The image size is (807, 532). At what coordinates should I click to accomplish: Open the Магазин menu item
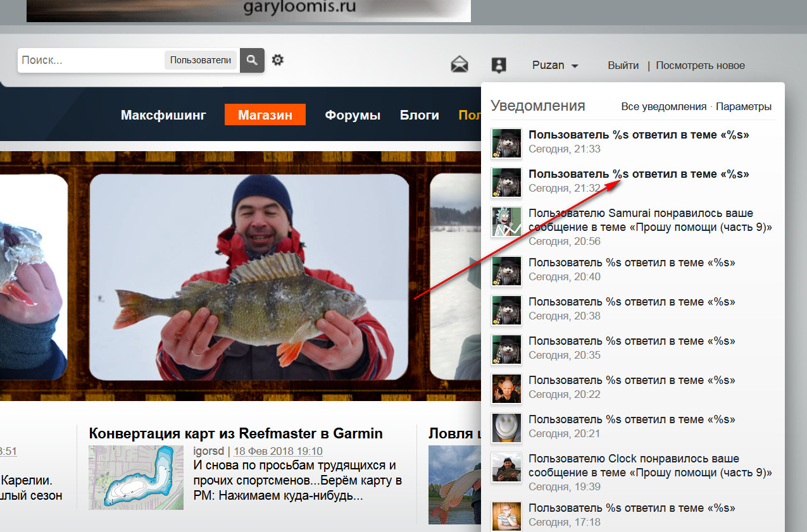265,115
